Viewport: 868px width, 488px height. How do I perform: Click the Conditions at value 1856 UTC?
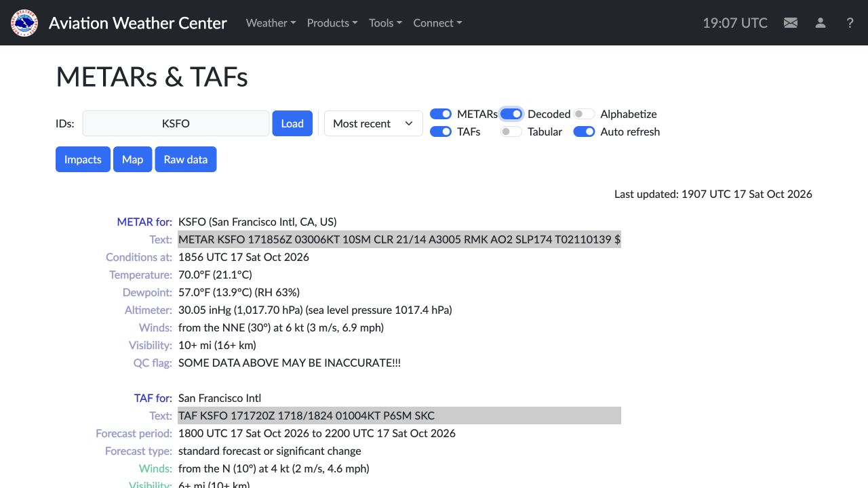pos(243,257)
